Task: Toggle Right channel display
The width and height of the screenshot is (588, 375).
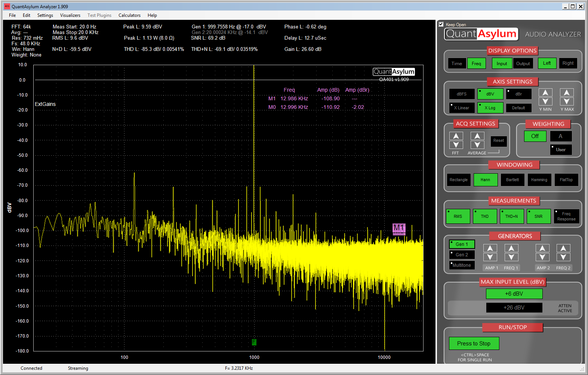Action: pyautogui.click(x=568, y=63)
